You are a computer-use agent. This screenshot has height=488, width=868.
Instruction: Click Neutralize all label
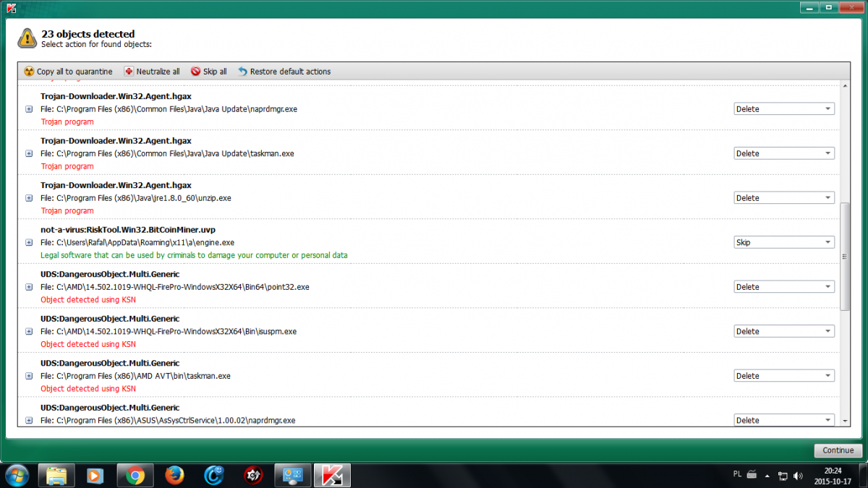(158, 72)
